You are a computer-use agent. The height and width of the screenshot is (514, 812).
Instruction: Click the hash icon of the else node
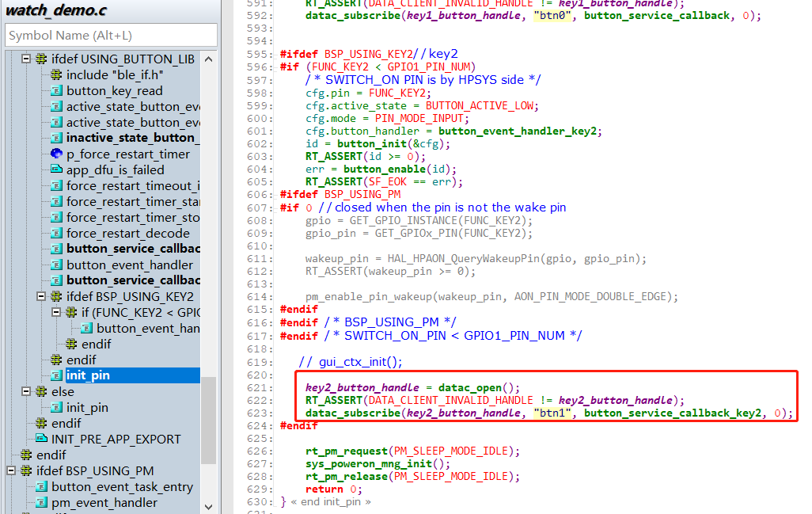41,392
